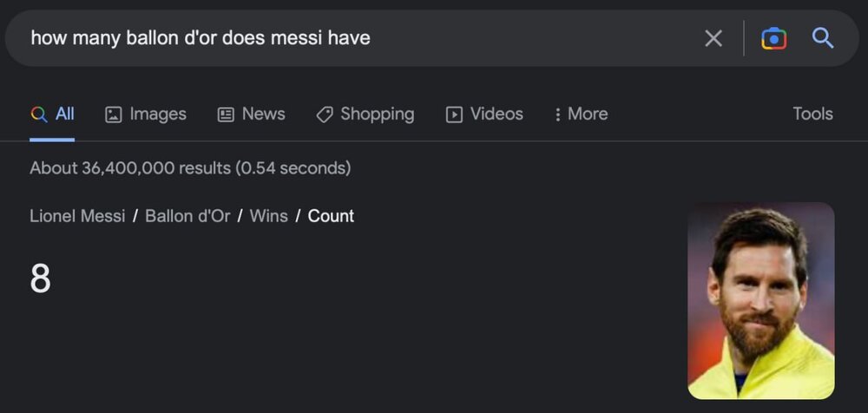Click the Lionel Messi breadcrumb link
Image resolution: width=868 pixels, height=413 pixels.
(77, 216)
